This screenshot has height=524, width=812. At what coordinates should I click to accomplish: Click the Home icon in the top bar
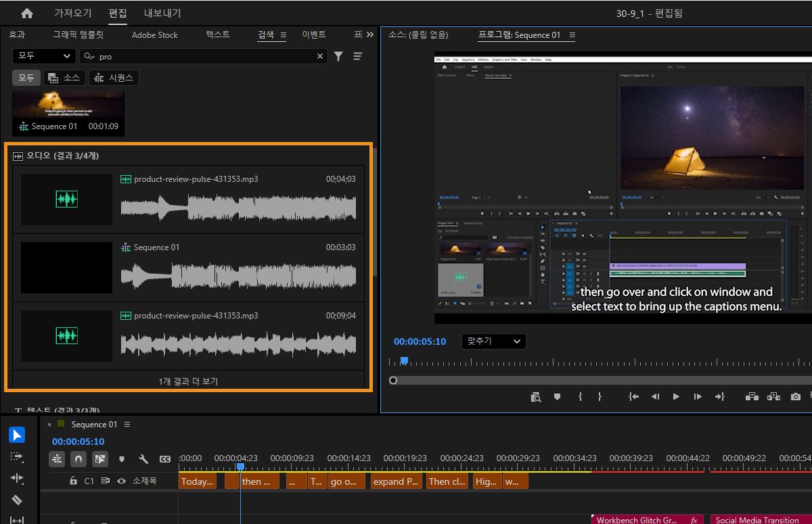(x=26, y=14)
